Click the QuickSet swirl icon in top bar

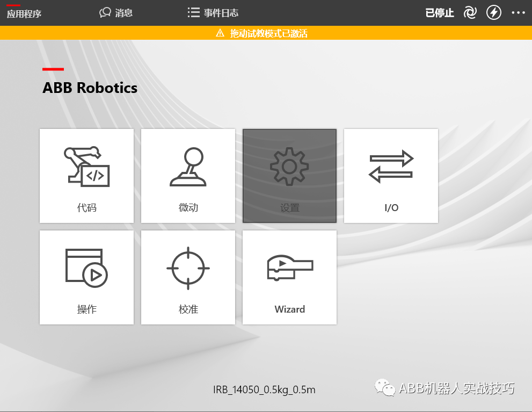point(470,12)
